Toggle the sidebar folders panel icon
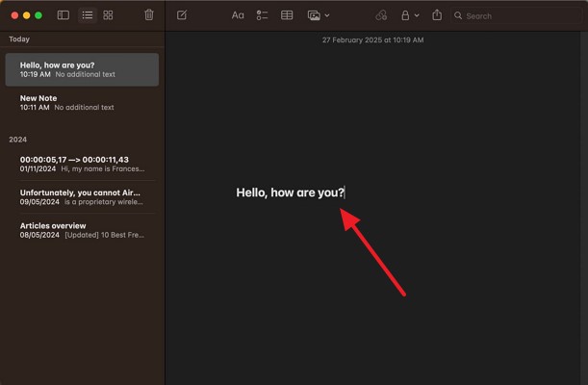Image resolution: width=588 pixels, height=385 pixels. (63, 15)
